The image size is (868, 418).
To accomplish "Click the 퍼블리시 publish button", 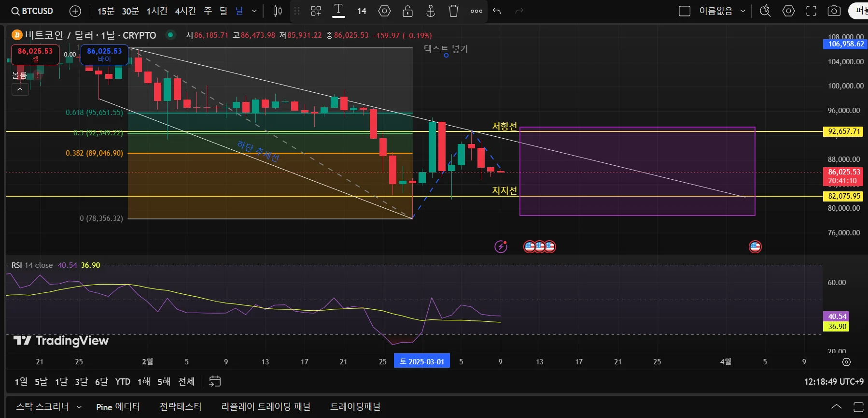I will point(858,11).
